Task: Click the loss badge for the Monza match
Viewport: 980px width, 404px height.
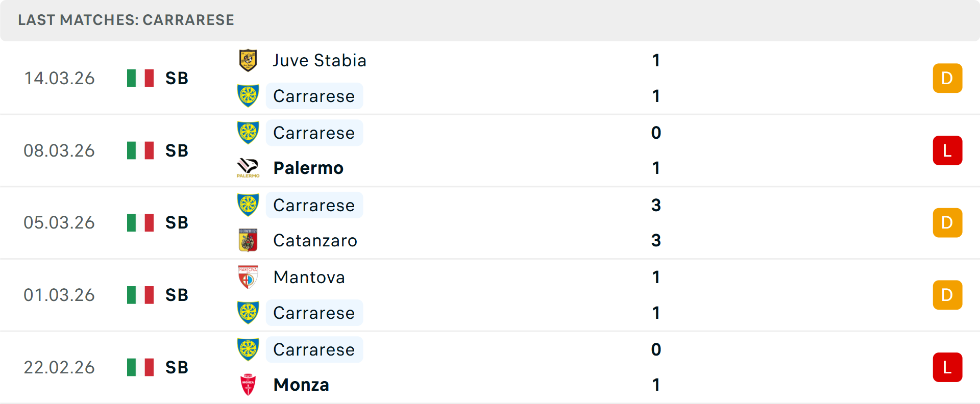Action: [x=947, y=367]
